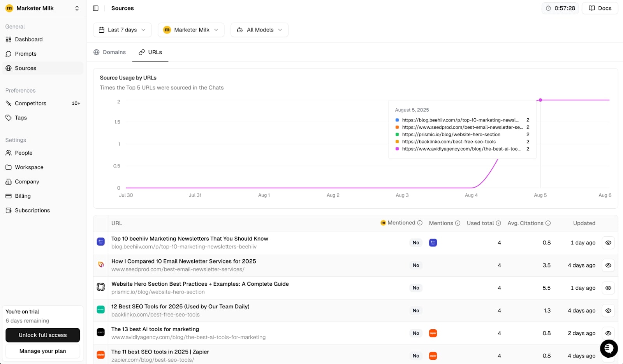This screenshot has width=623, height=364.
Task: Open People settings
Action: tap(43, 153)
